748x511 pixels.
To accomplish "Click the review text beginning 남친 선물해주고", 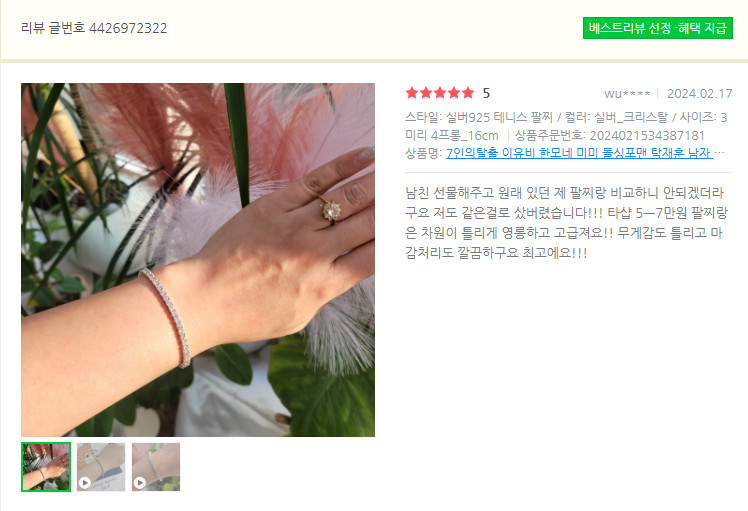I will click(565, 222).
